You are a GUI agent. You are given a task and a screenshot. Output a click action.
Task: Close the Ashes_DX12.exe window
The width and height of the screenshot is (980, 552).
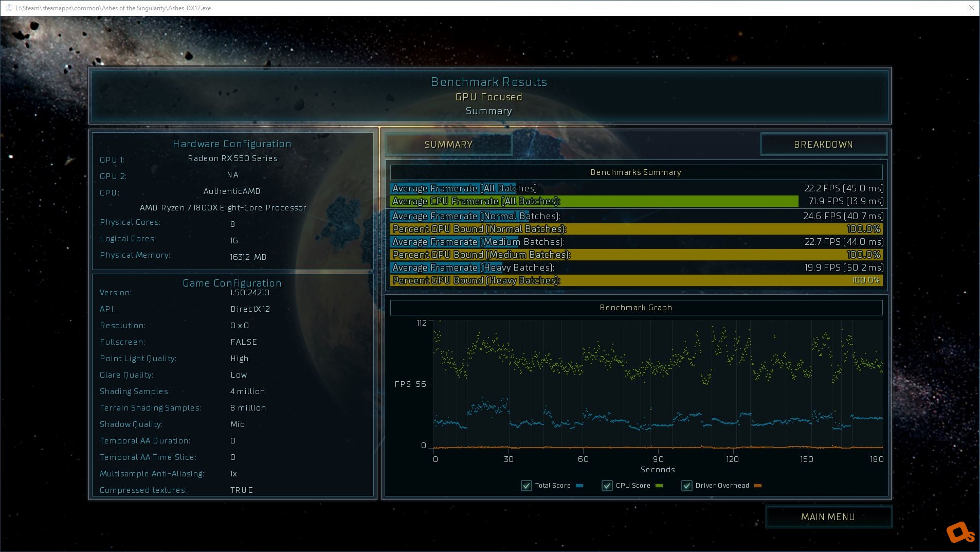click(x=971, y=8)
